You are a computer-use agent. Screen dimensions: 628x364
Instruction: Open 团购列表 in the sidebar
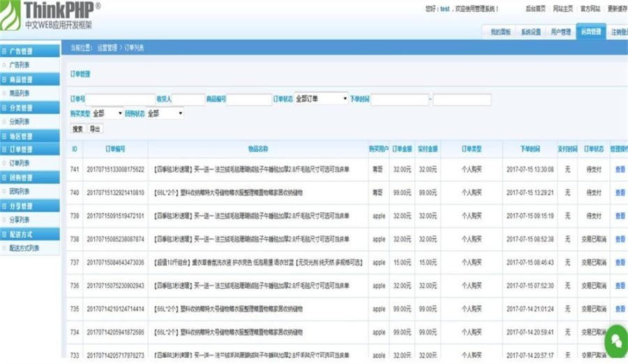(20, 191)
